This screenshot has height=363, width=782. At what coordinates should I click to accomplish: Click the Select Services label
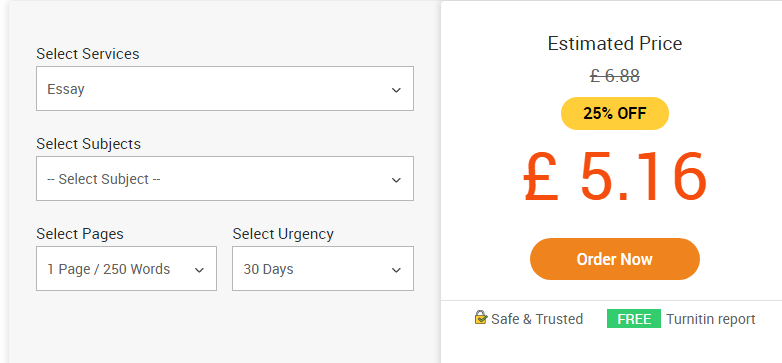point(88,54)
